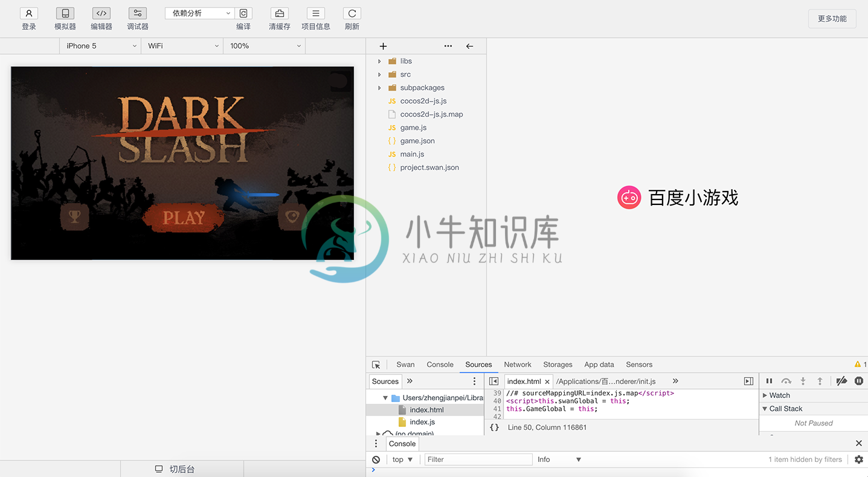Click PLAY button in game preview

tap(184, 218)
